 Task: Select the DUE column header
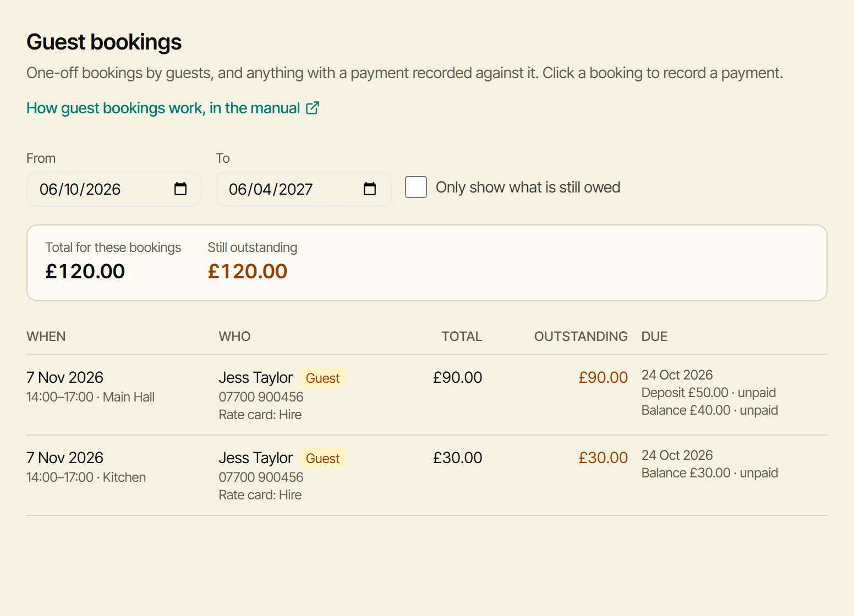pyautogui.click(x=654, y=336)
